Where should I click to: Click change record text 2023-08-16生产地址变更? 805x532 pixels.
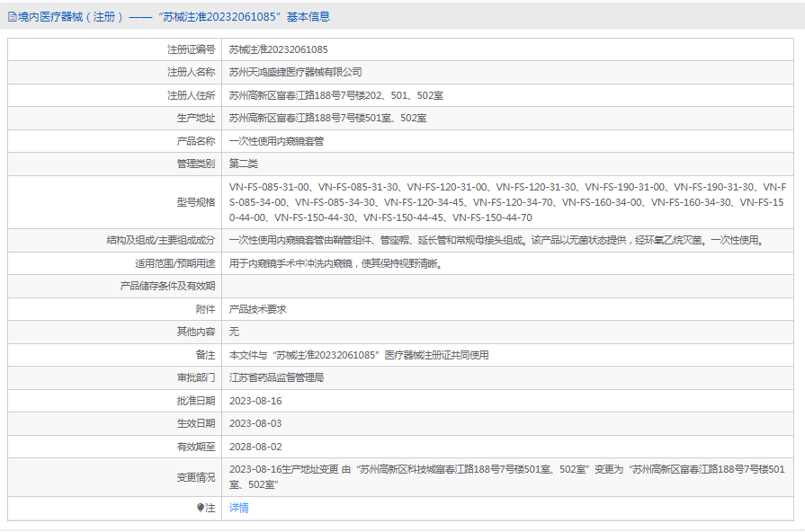click(506, 477)
